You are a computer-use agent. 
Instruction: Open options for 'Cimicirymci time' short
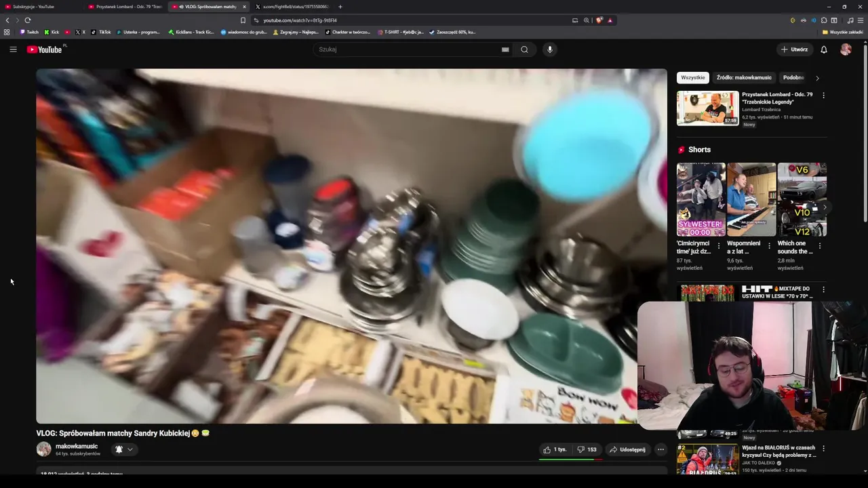pyautogui.click(x=719, y=246)
